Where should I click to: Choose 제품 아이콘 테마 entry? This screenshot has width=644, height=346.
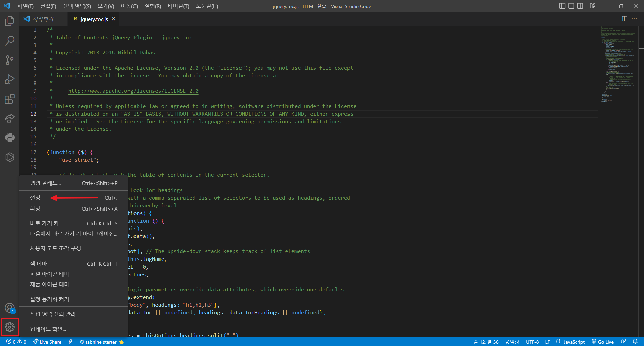[74, 284]
